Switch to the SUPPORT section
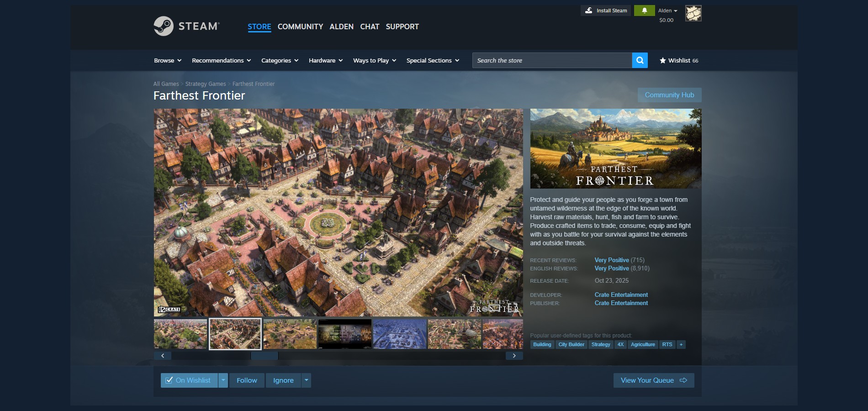 point(402,26)
